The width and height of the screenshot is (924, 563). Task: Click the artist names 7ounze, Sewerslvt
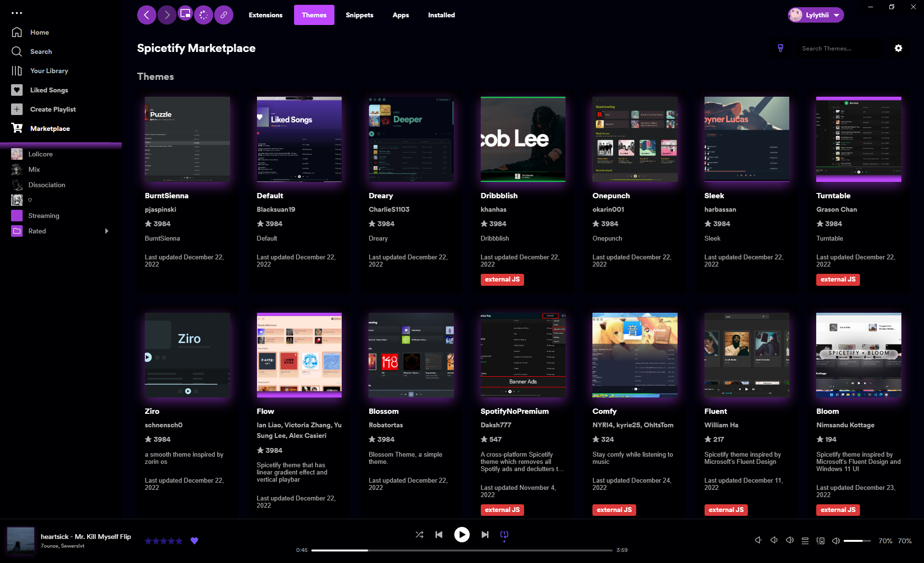[63, 546]
